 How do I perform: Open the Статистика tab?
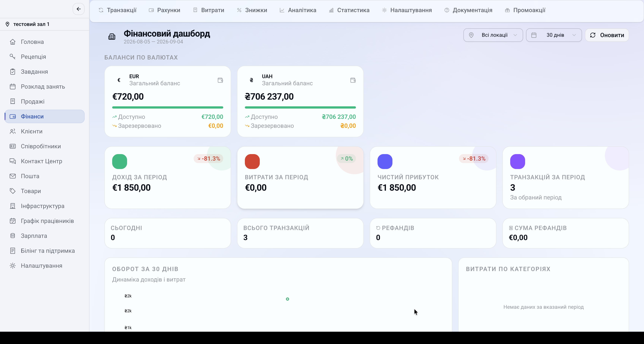click(349, 10)
